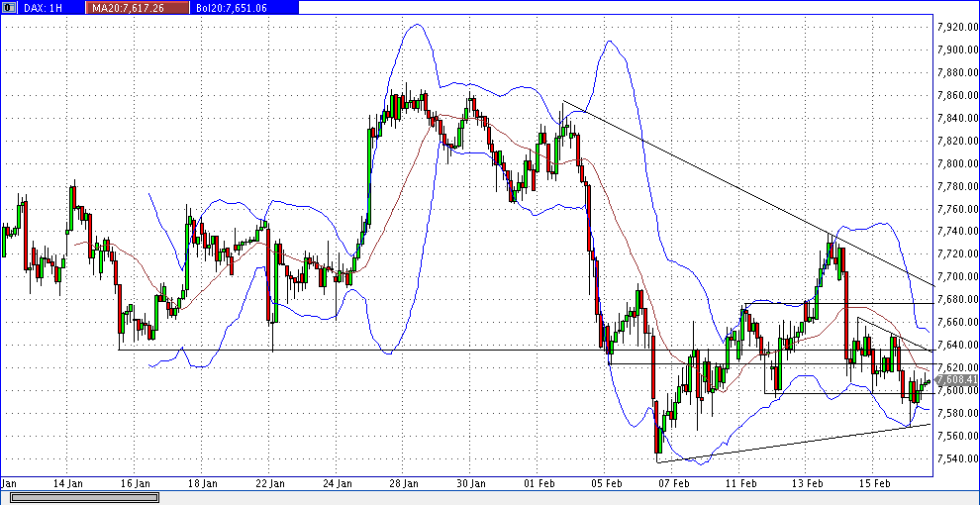This screenshot has width=980, height=505.
Task: Click the 7,860.00 price axis label
Action: (957, 95)
